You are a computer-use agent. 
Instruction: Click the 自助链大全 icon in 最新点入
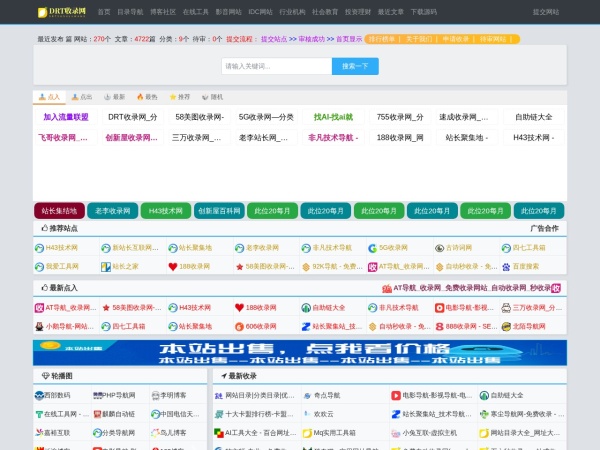click(x=306, y=308)
